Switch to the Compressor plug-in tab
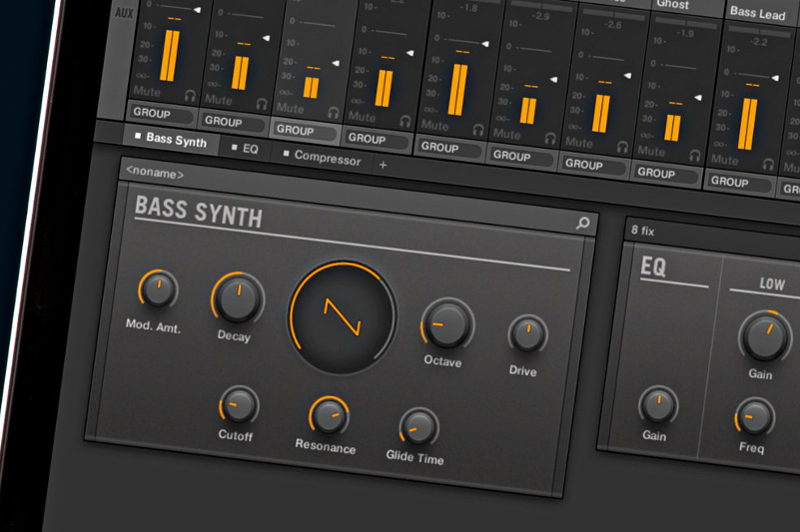This screenshot has width=800, height=532. tap(323, 157)
